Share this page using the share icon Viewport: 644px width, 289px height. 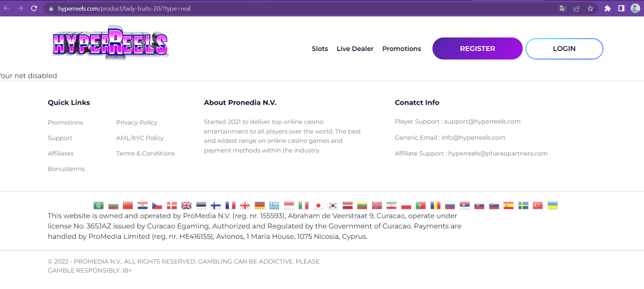577,9
